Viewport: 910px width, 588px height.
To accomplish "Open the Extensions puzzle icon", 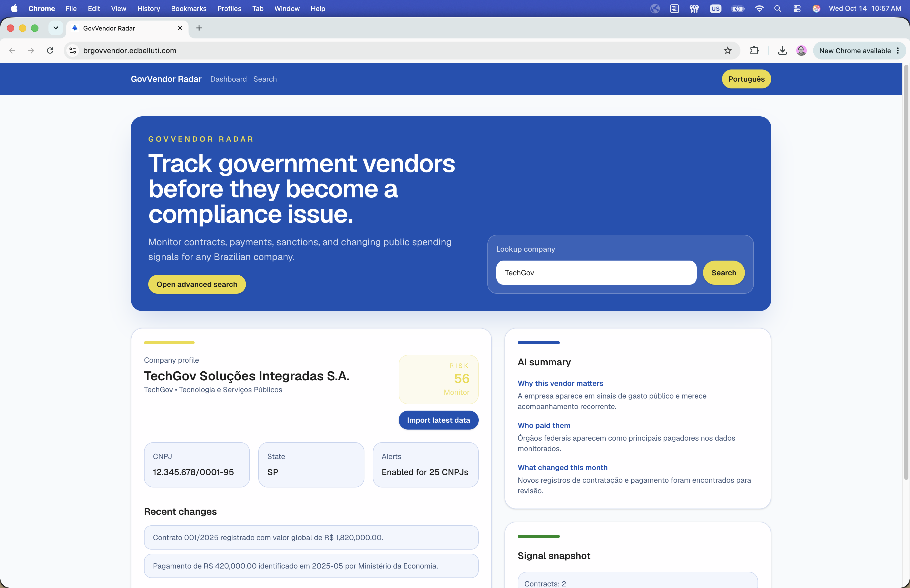I will [x=754, y=50].
